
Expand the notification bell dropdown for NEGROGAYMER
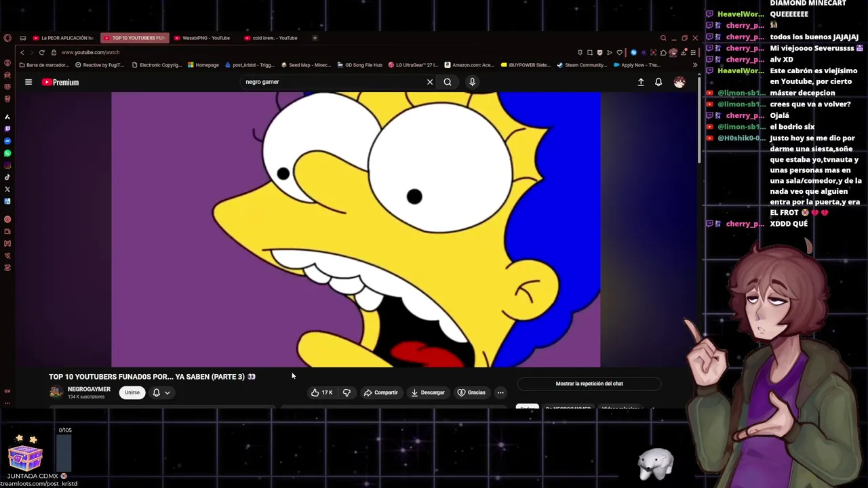[x=161, y=392]
